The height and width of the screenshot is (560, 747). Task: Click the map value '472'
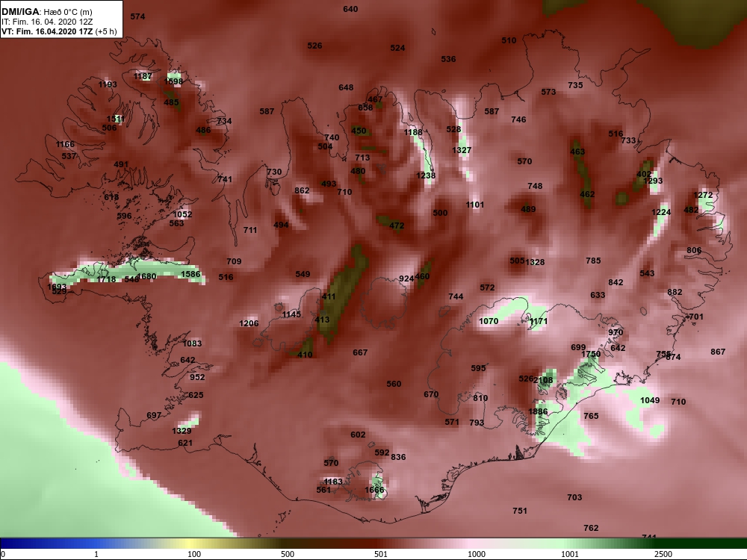point(397,225)
